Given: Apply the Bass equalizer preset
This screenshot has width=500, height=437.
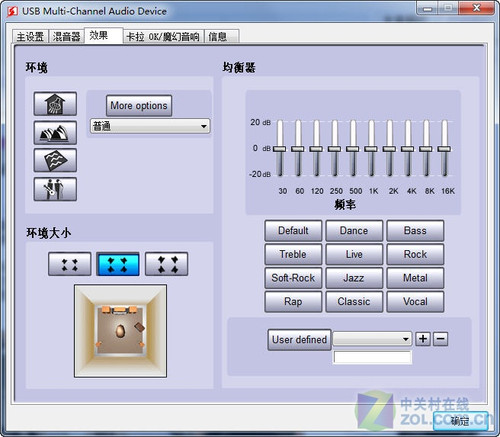Looking at the screenshot, I should [415, 231].
